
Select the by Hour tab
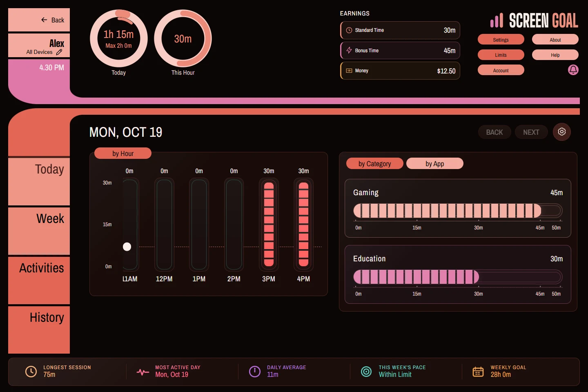point(123,153)
